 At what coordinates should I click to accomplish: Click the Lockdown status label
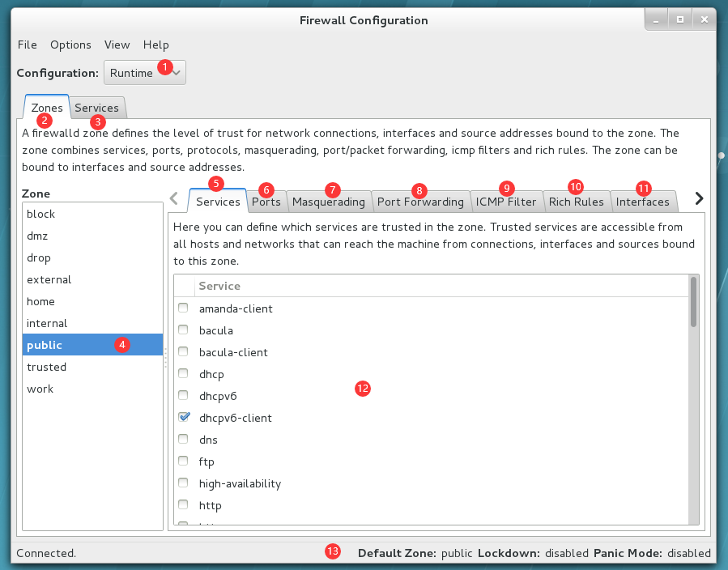tap(509, 553)
